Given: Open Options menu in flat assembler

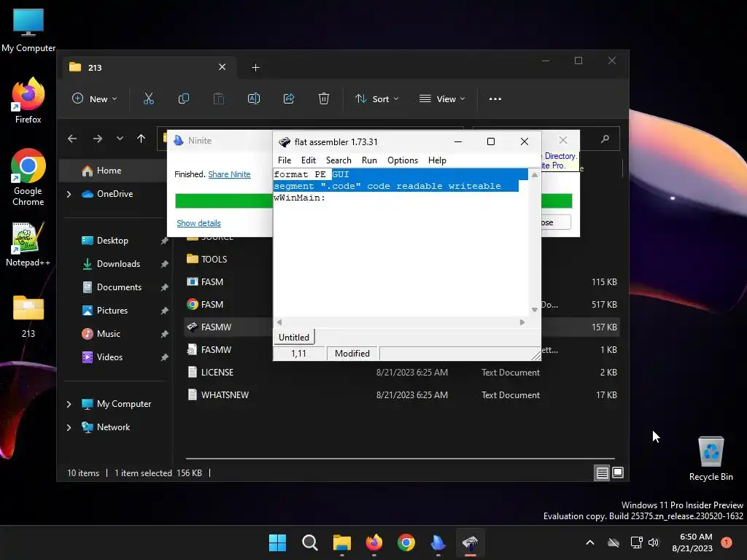Looking at the screenshot, I should tap(403, 160).
